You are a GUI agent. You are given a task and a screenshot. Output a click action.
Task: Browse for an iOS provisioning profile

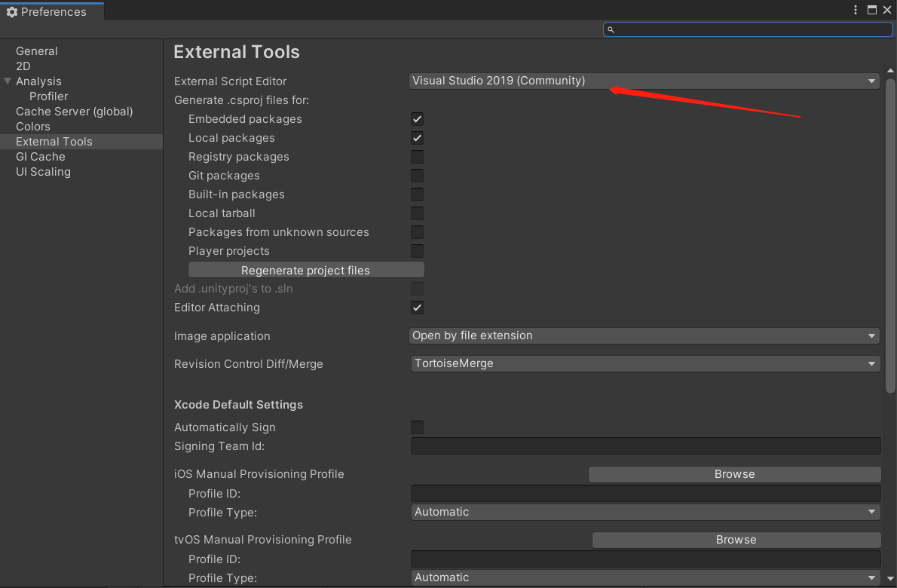tap(734, 474)
